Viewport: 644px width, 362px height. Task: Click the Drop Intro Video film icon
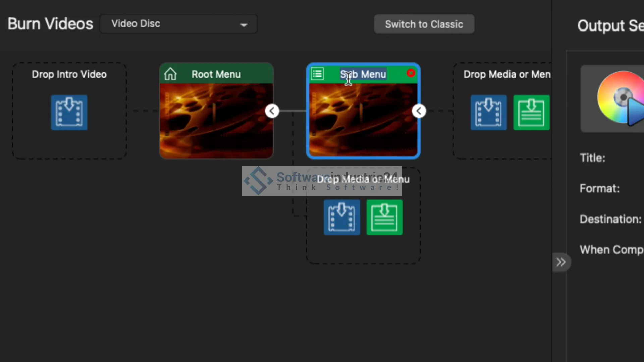point(69,112)
